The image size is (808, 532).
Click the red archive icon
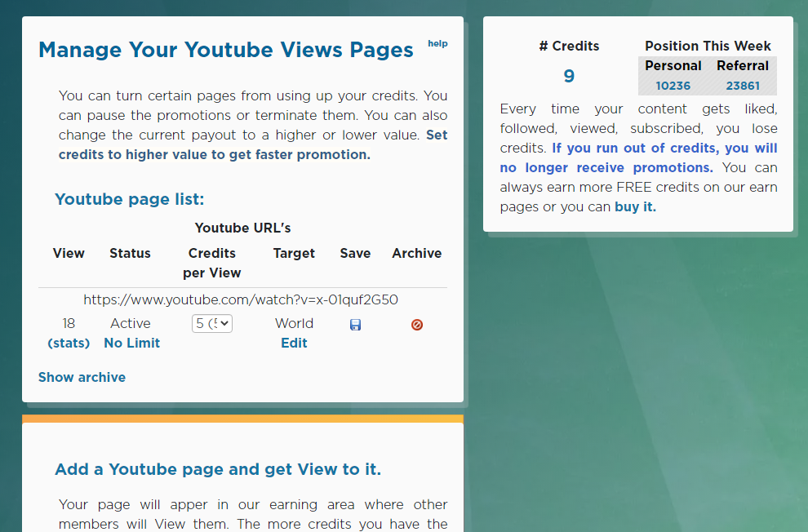coord(417,325)
